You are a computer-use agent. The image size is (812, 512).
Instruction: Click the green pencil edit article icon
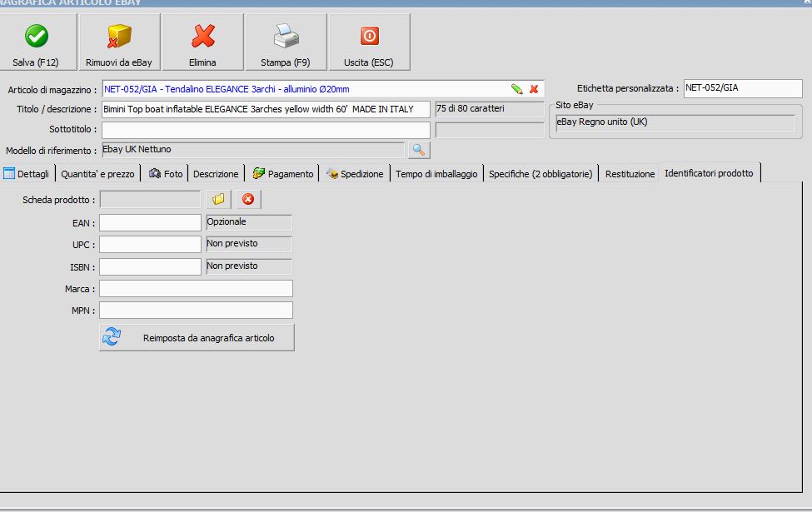coord(516,89)
